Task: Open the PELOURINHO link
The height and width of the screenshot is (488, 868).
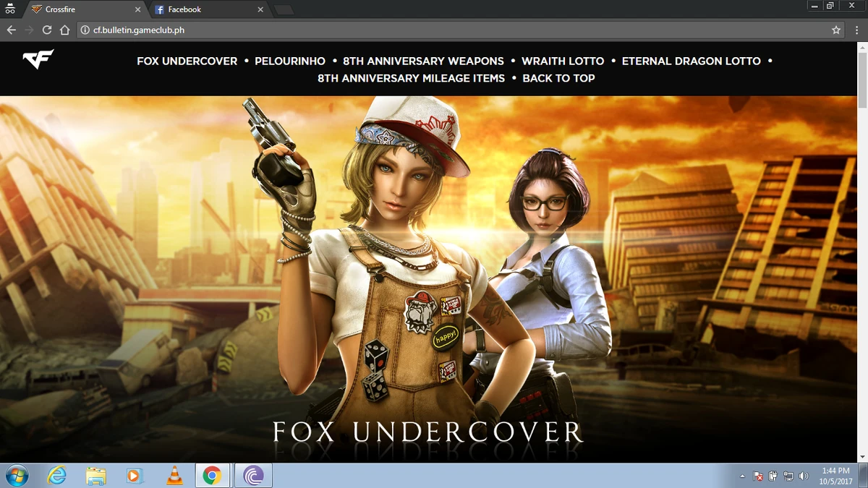Action: point(290,61)
